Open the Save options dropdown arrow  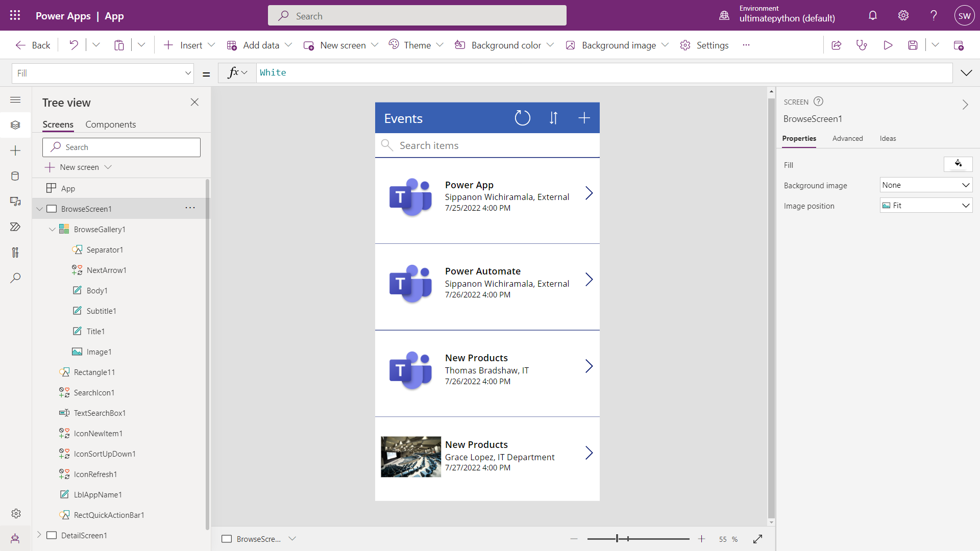click(935, 45)
